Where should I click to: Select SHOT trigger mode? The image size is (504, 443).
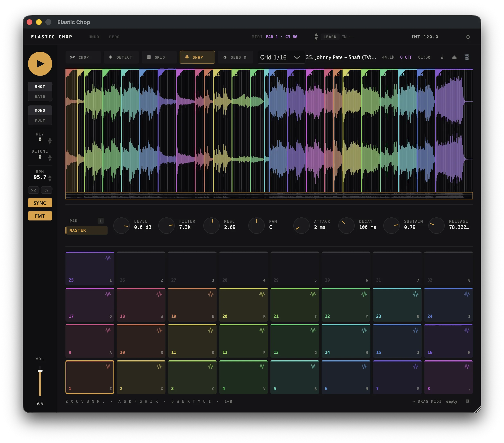(40, 87)
